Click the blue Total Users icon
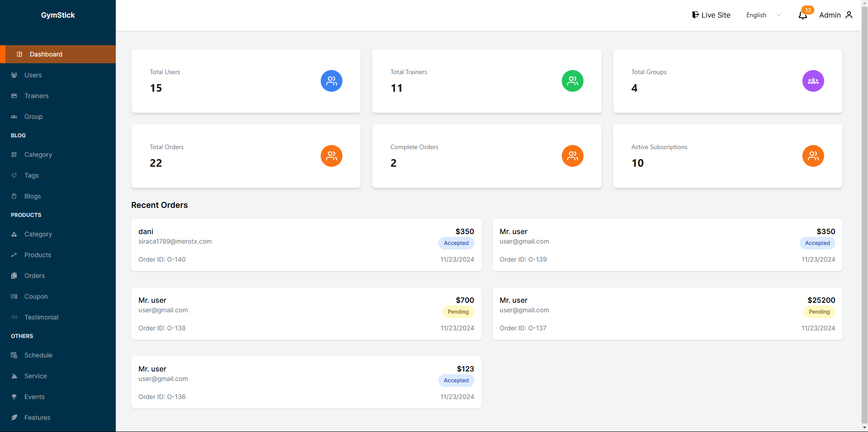 coord(332,81)
